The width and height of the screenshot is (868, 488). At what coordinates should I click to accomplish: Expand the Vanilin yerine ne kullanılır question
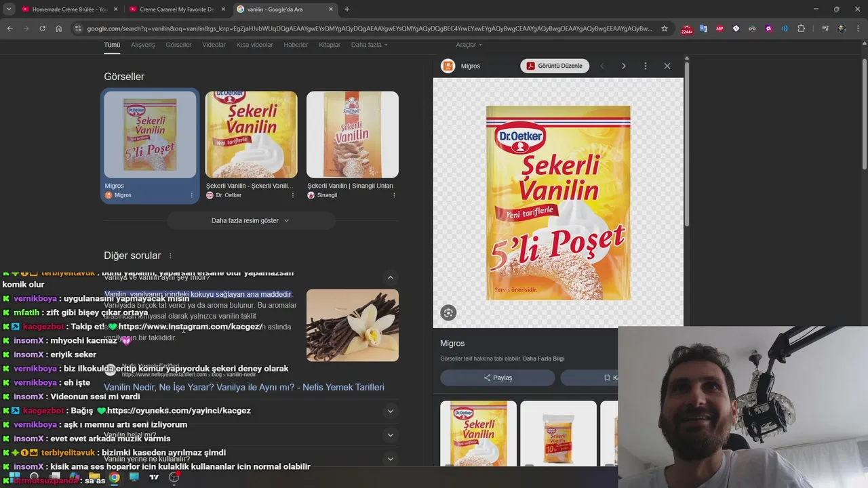[391, 459]
